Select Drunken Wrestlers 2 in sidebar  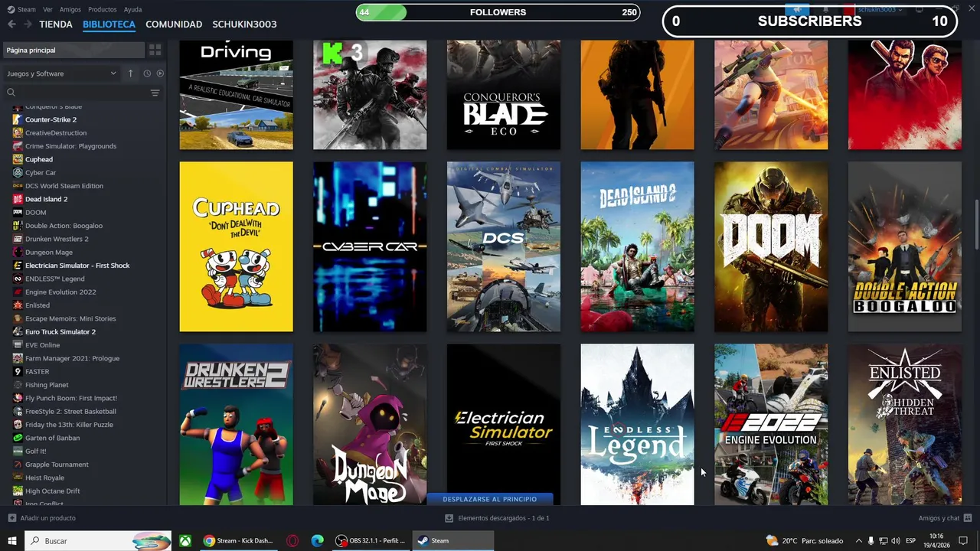click(x=57, y=239)
